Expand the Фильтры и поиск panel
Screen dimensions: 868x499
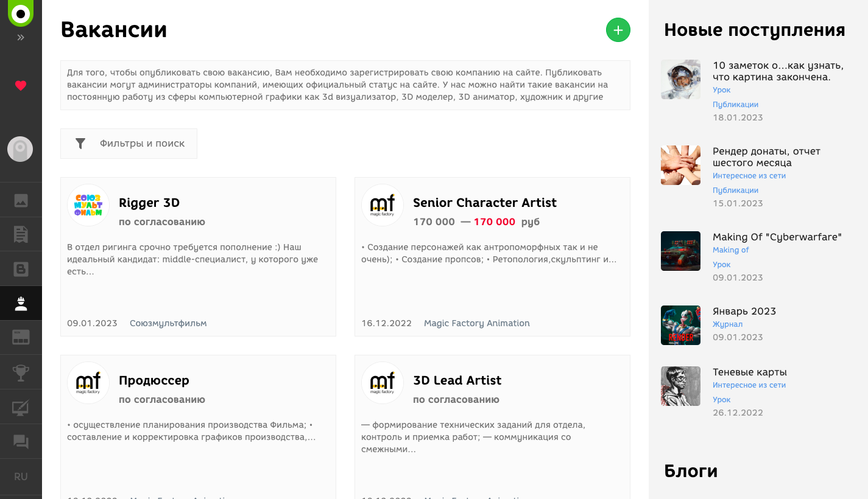click(129, 144)
